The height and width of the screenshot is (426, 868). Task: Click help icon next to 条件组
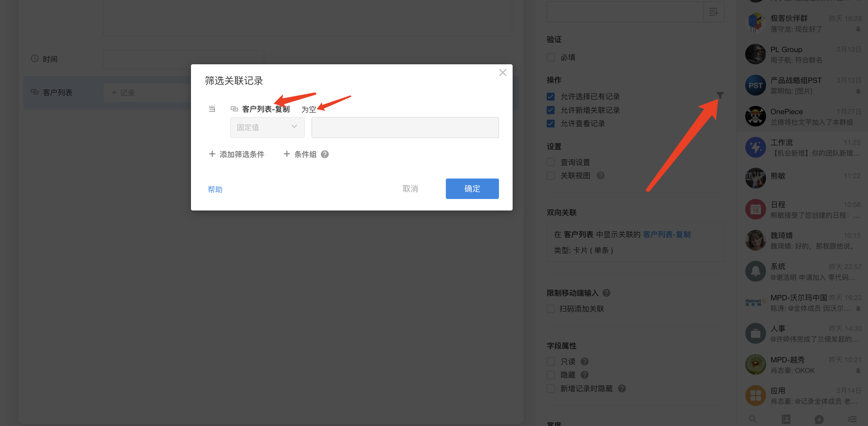(325, 154)
